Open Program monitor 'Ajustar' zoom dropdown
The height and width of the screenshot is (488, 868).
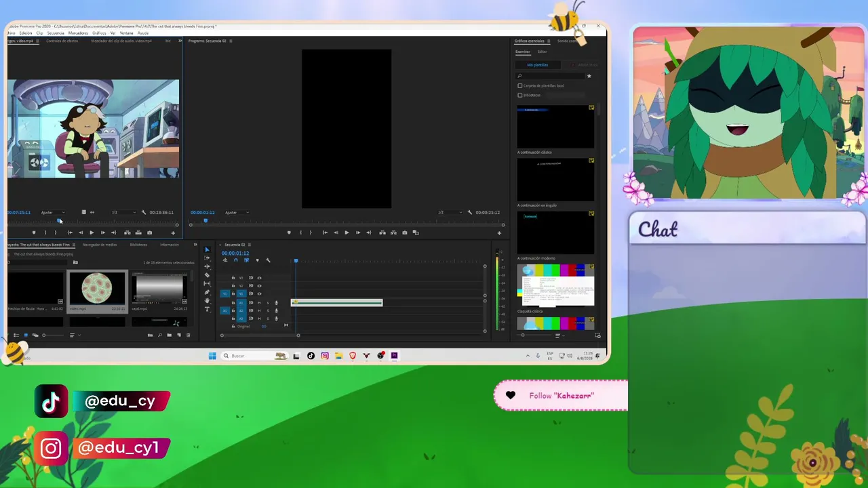pyautogui.click(x=237, y=212)
